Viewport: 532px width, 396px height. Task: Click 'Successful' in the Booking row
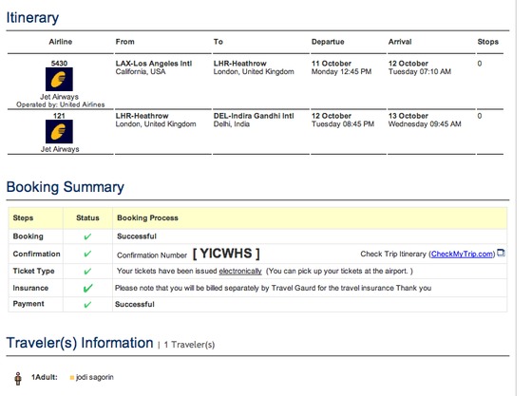(x=137, y=236)
